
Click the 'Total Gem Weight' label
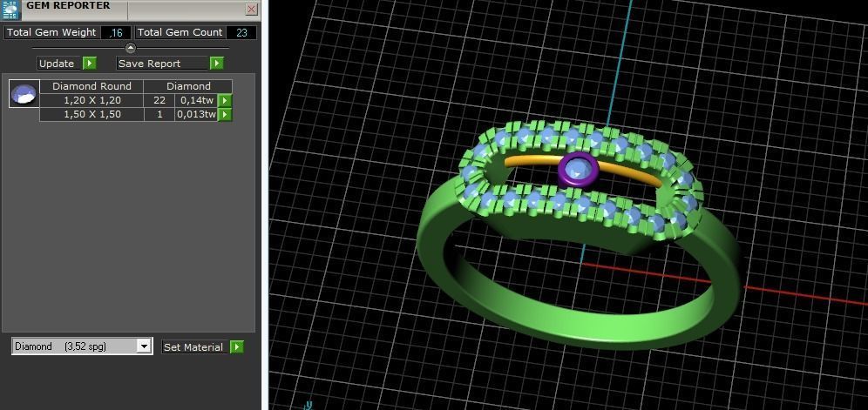coord(51,33)
